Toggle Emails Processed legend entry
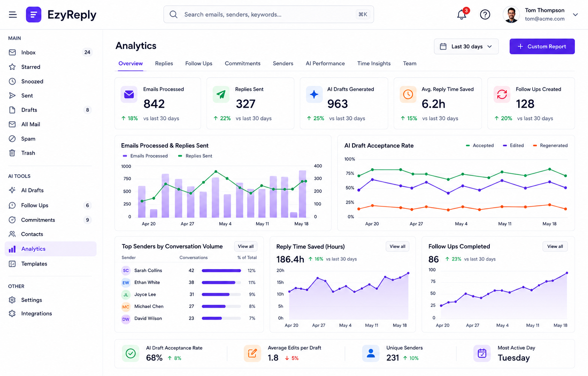588x376 pixels. tap(145, 156)
